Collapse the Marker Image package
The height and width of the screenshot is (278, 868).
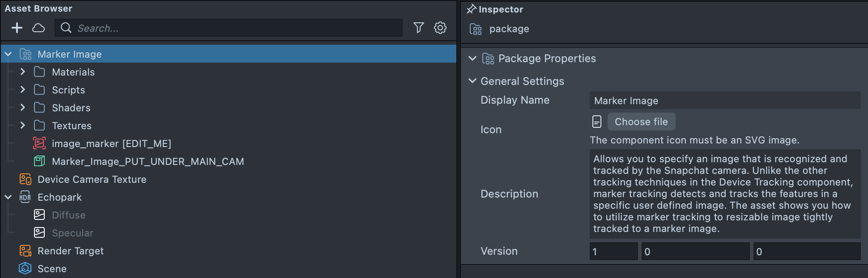point(8,54)
